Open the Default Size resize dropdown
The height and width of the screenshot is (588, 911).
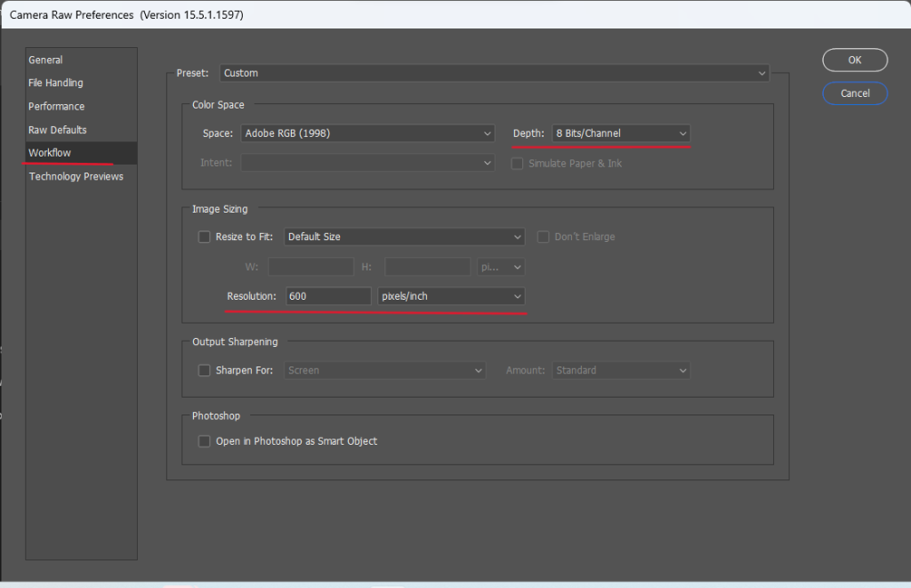[x=404, y=237]
